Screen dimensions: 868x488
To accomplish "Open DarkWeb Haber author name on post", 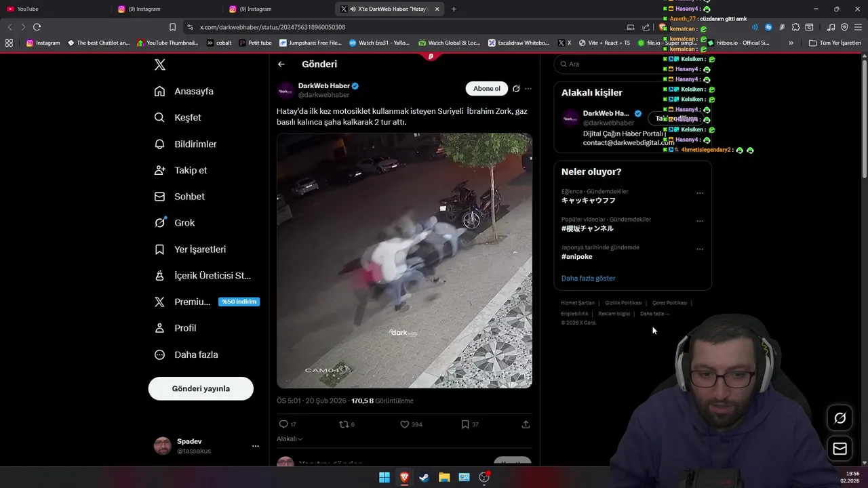I will [324, 86].
